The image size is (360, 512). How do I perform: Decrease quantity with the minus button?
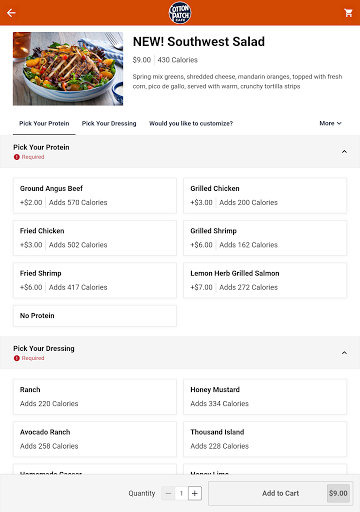coord(168,493)
